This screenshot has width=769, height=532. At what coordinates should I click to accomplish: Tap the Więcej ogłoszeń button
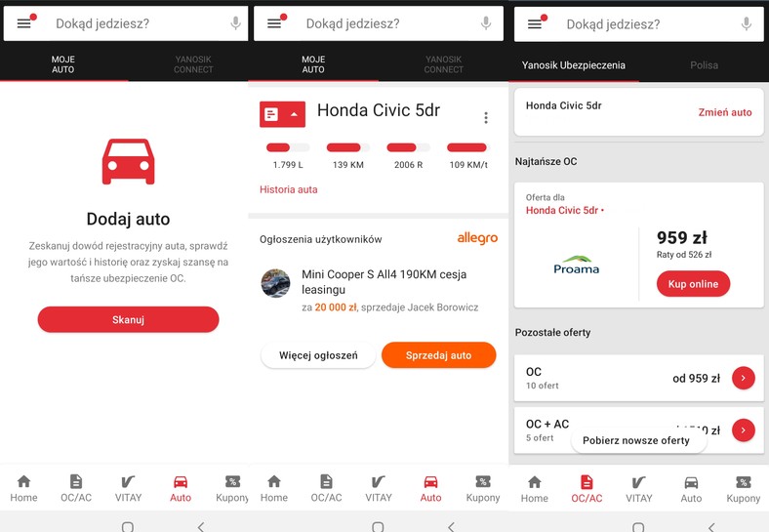[x=318, y=355]
